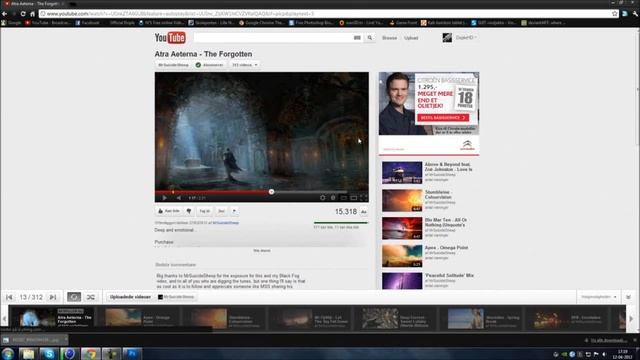This screenshot has width=640, height=360.
Task: Skip to previous video in playlist bar
Action: click(x=9, y=297)
